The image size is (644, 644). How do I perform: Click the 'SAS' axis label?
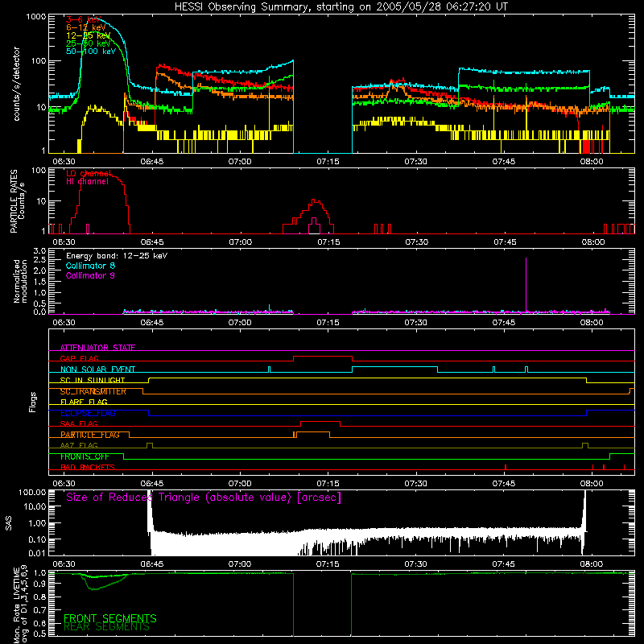pyautogui.click(x=8, y=522)
